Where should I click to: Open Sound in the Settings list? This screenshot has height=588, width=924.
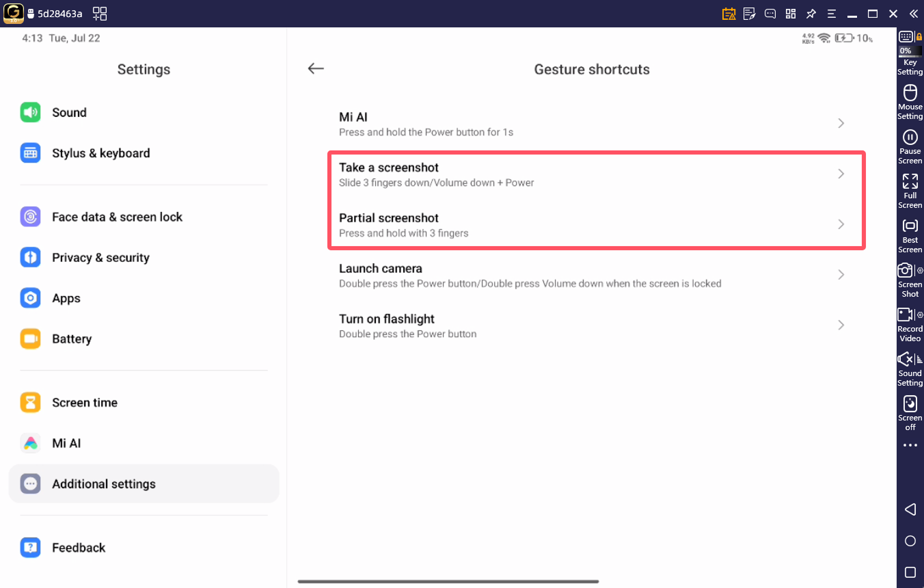coord(144,112)
